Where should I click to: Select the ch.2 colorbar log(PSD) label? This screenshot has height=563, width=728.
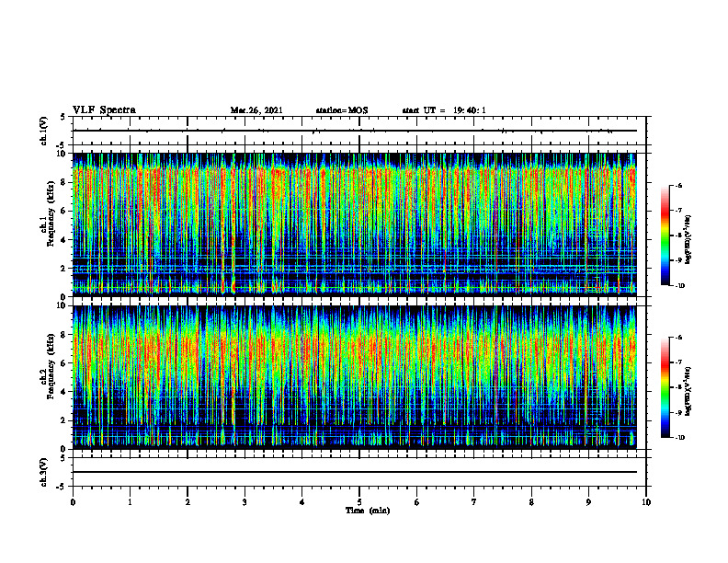pos(688,391)
